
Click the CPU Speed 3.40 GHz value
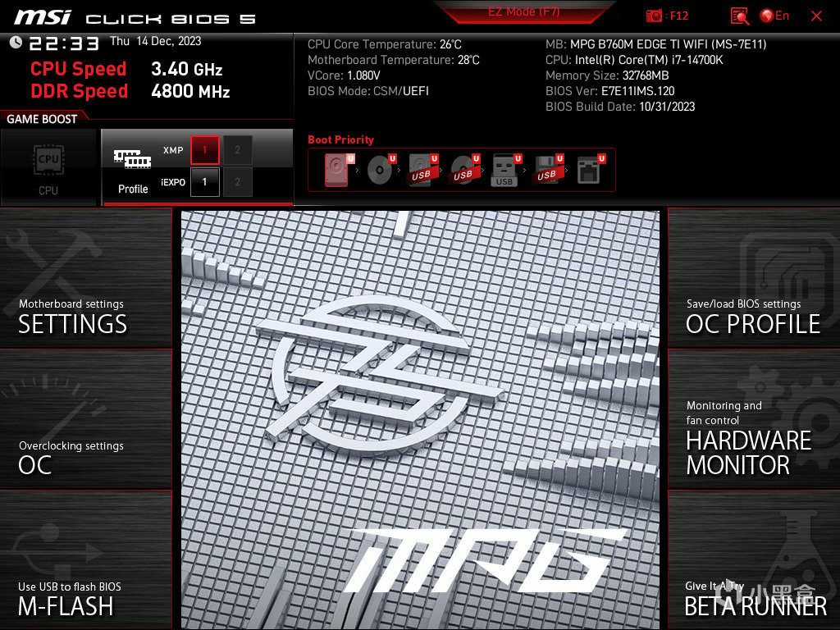pyautogui.click(x=186, y=69)
